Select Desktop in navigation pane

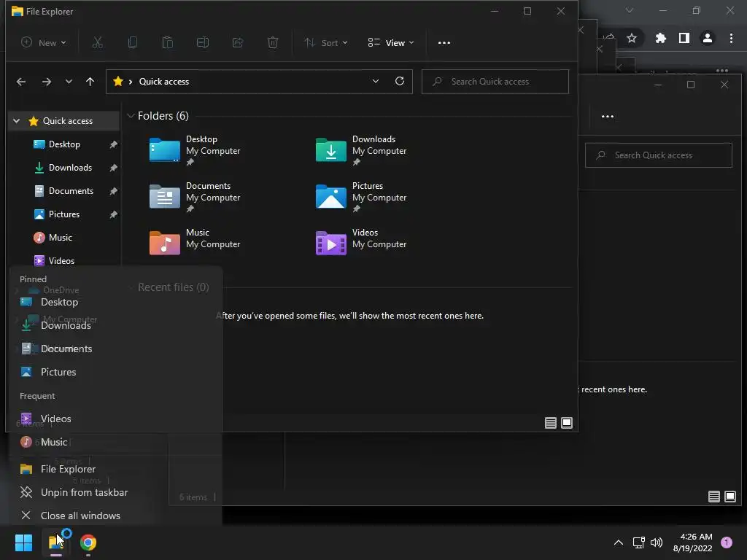coord(64,144)
